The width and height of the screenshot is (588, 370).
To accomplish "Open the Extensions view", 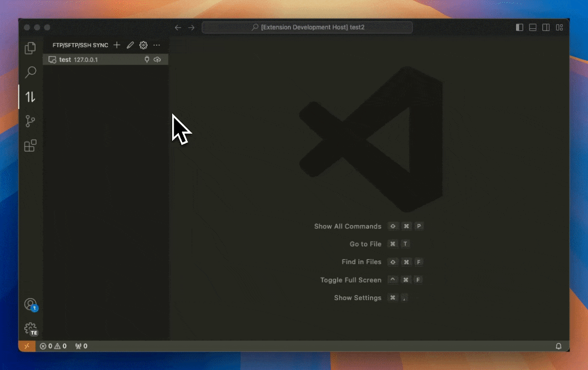I will point(30,145).
